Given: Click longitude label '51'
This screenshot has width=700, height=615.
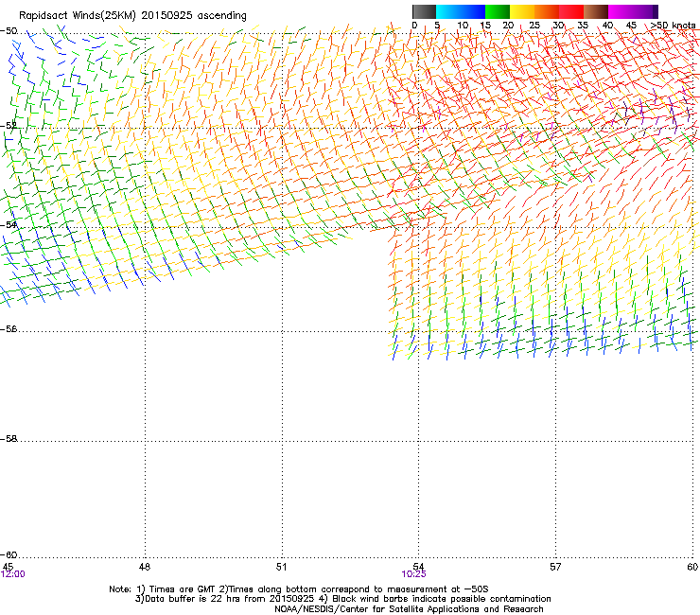Looking at the screenshot, I should click(x=281, y=567).
